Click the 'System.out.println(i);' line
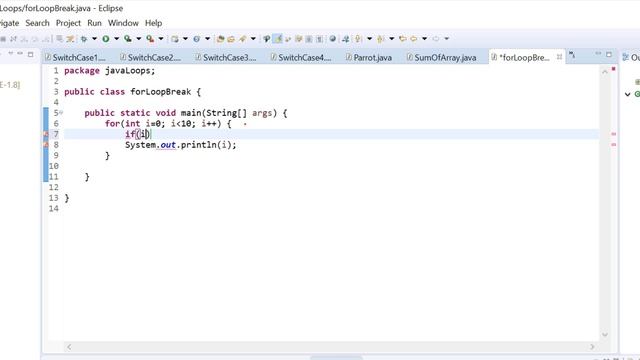This screenshot has width=640, height=360. tap(180, 145)
